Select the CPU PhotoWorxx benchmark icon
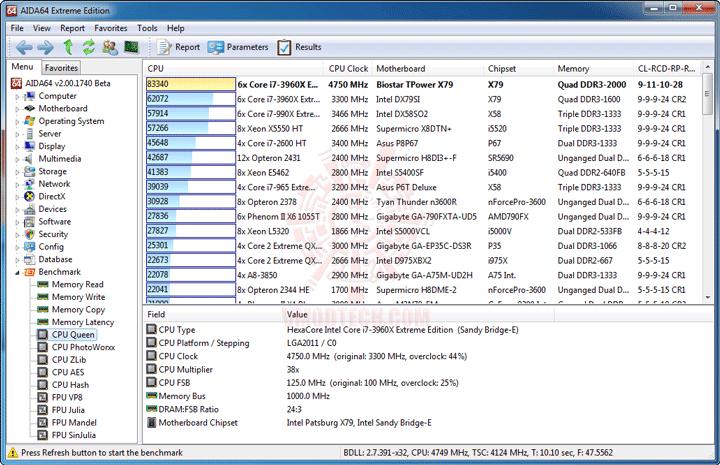Image resolution: width=720 pixels, height=465 pixels. (43, 347)
